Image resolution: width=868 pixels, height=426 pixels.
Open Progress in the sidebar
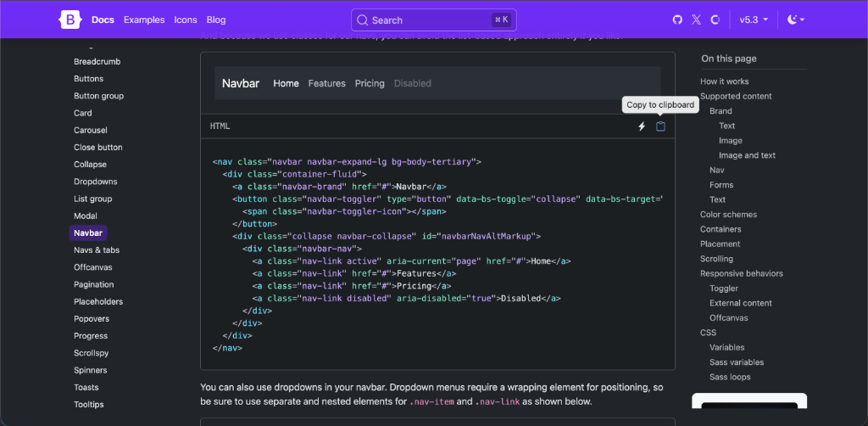click(x=91, y=336)
